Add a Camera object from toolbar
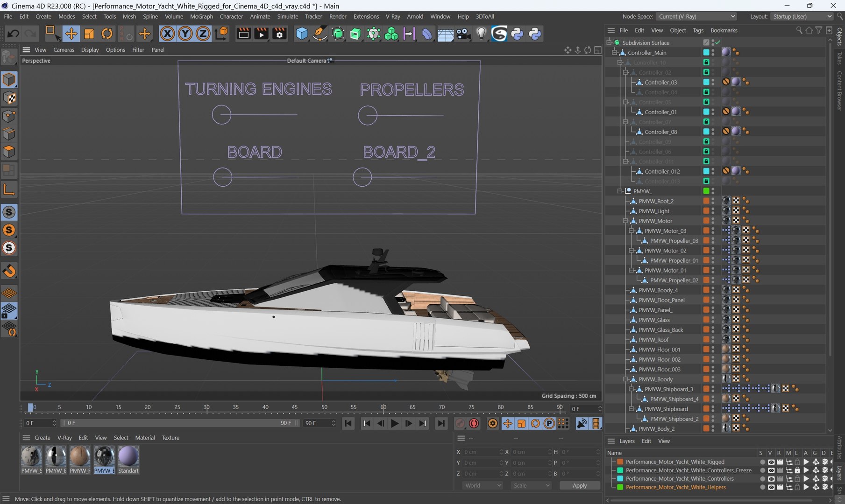Viewport: 845px width, 504px height. tap(463, 34)
